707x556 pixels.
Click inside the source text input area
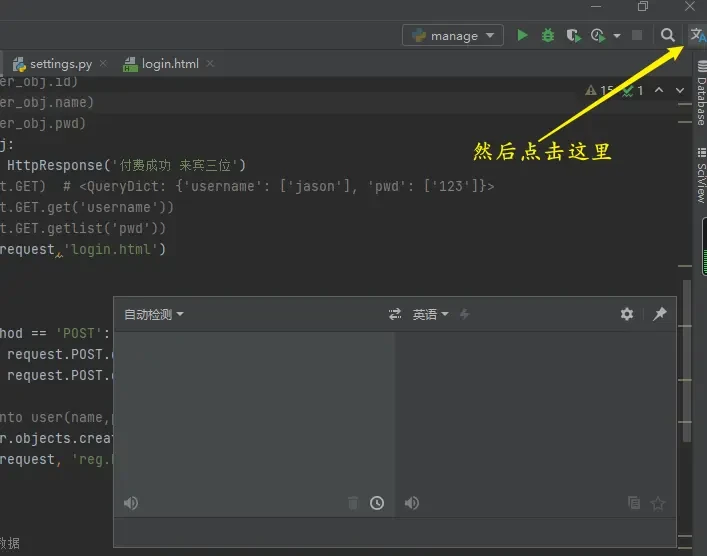(253, 410)
